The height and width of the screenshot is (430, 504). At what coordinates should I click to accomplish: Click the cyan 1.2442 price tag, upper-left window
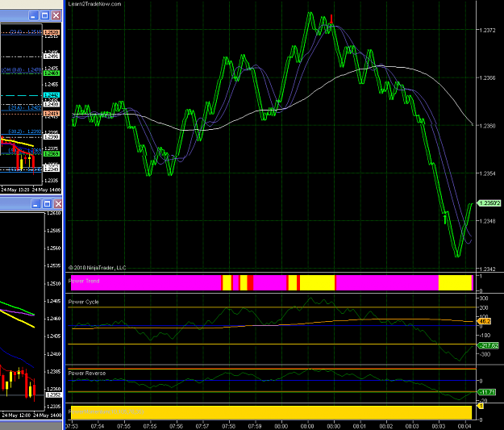(x=52, y=95)
